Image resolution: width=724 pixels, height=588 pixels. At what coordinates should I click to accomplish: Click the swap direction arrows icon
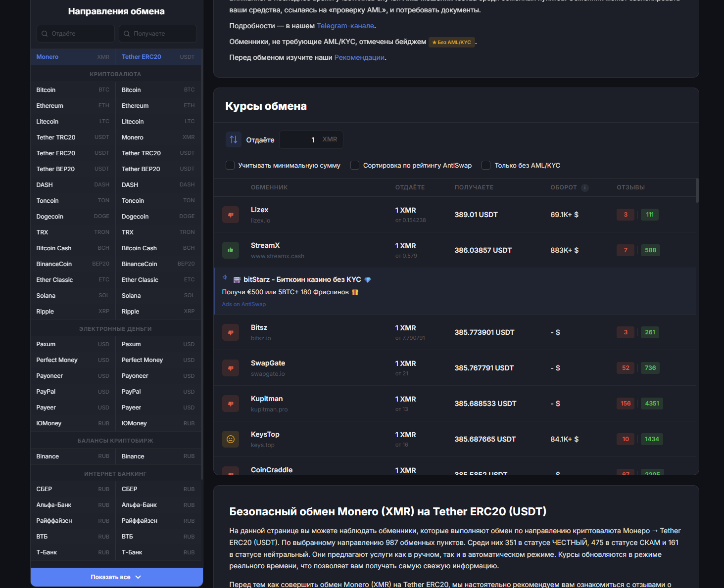(x=234, y=139)
